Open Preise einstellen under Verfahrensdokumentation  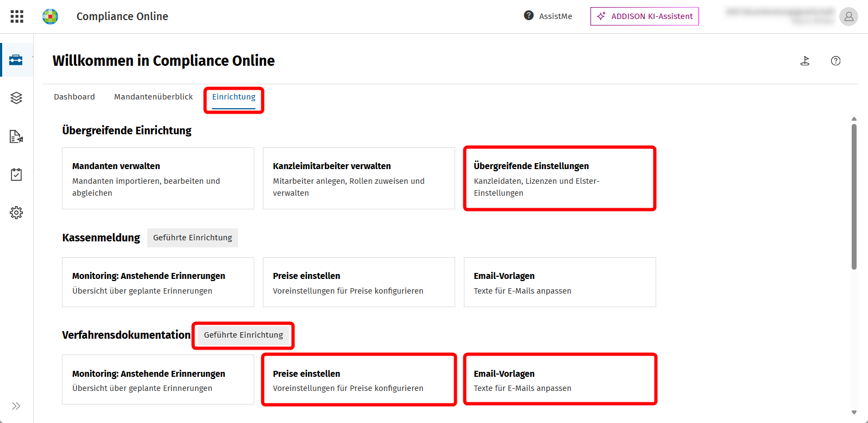[x=359, y=380]
